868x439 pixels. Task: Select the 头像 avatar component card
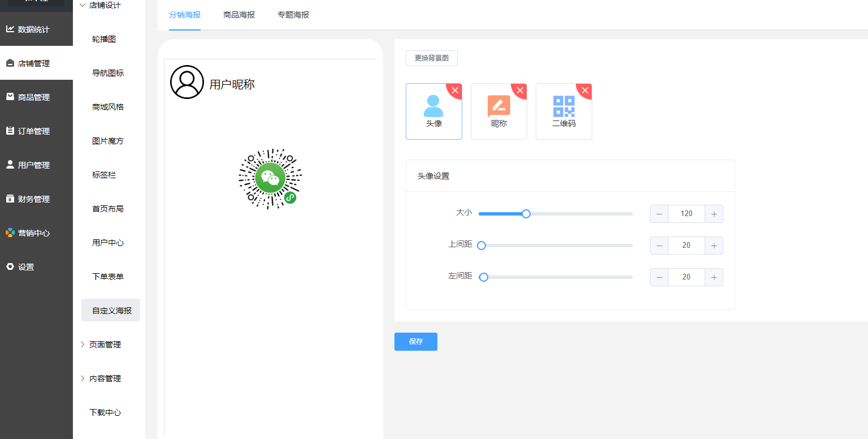pos(434,111)
